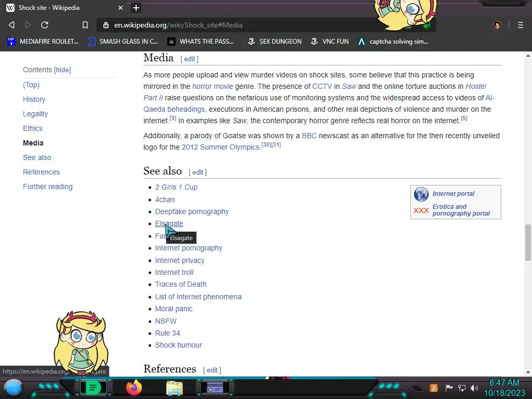Jump to Further reading in contents
Image resolution: width=532 pixels, height=399 pixels.
tap(48, 187)
